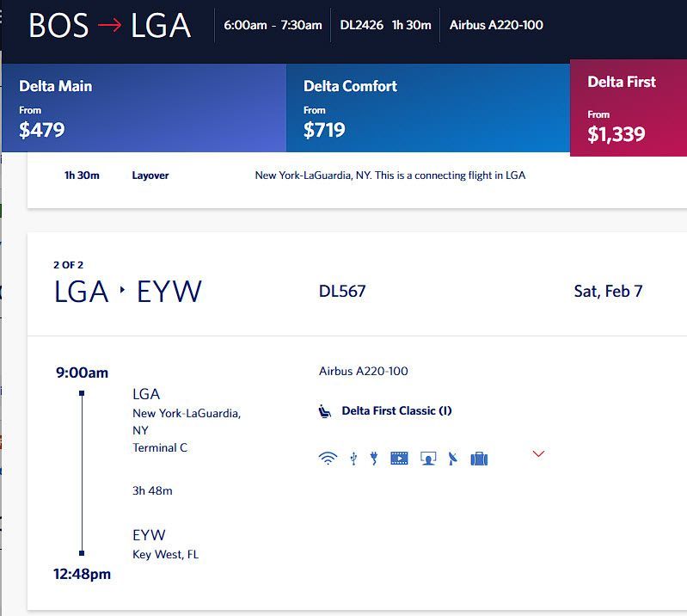Click flight number DL567
The height and width of the screenshot is (616, 687).
click(x=342, y=291)
